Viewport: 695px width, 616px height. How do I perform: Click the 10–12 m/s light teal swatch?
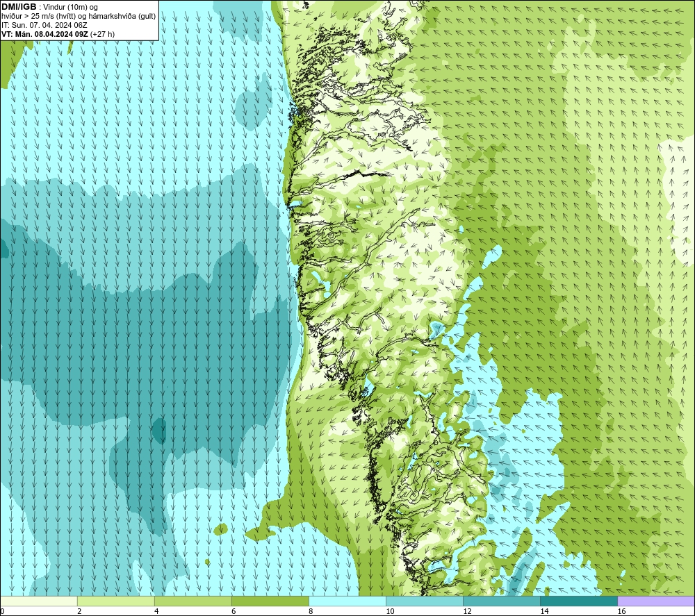pos(425,601)
